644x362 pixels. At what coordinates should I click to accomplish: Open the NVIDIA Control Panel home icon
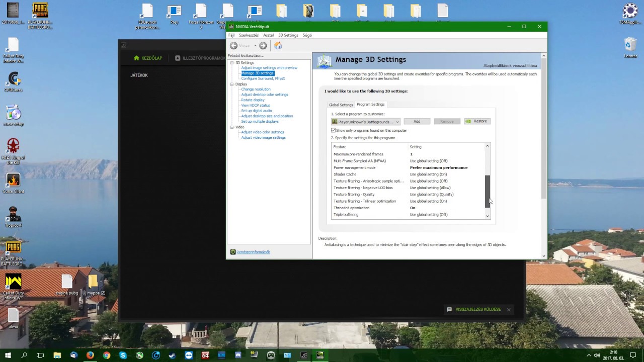278,45
